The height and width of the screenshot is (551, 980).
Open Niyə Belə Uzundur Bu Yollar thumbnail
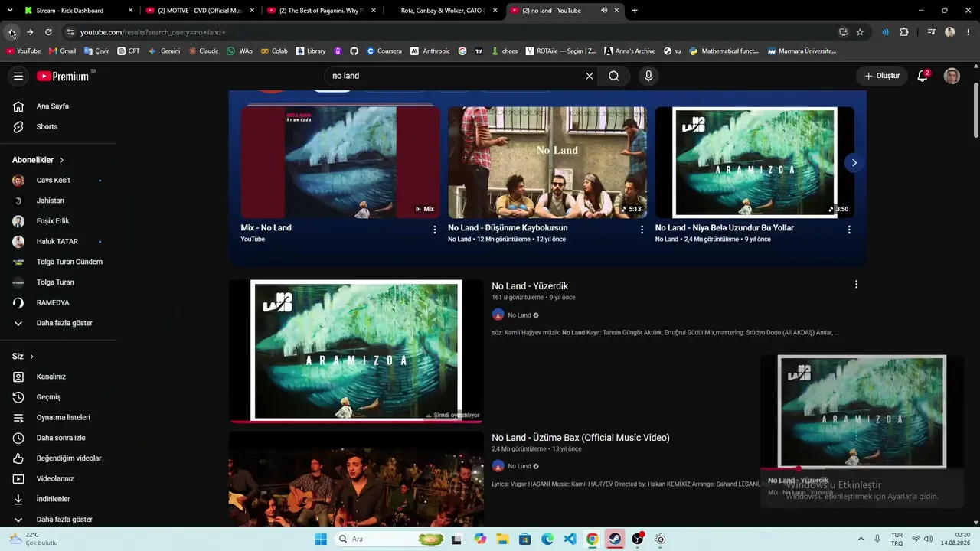pos(754,162)
